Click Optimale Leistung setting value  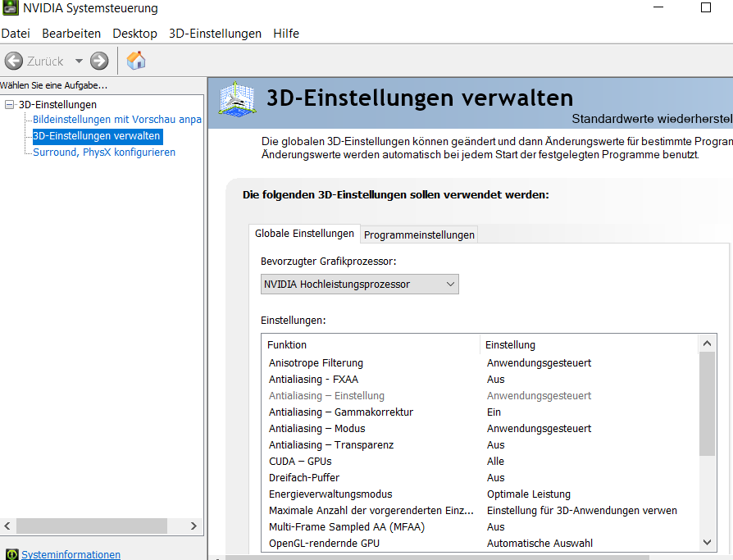tap(529, 494)
